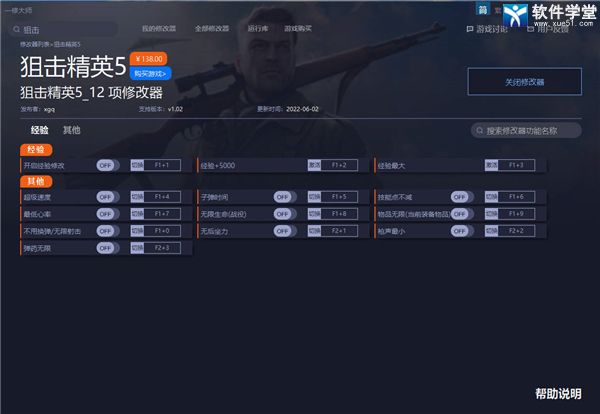Click the 简 language icon at the top
The image size is (600, 414).
point(483,9)
